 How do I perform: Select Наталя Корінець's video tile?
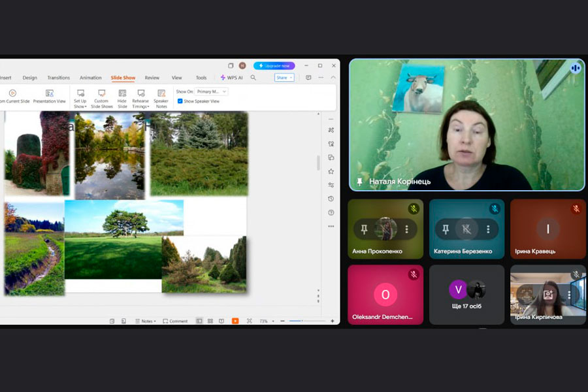click(466, 125)
